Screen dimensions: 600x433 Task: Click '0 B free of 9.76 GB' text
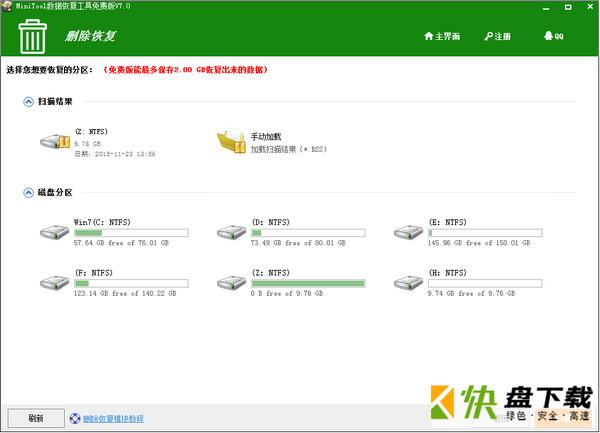287,293
